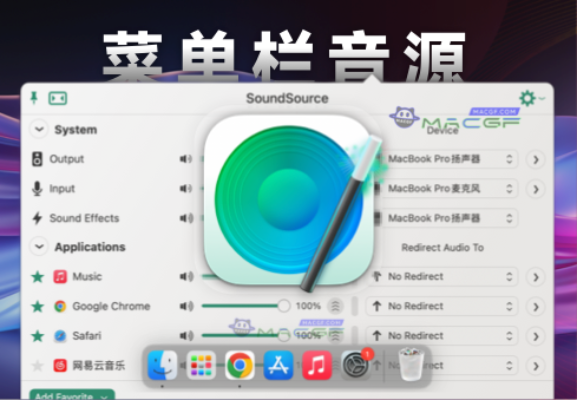The image size is (577, 400).
Task: Expand Safari row details arrow
Action: coord(535,336)
